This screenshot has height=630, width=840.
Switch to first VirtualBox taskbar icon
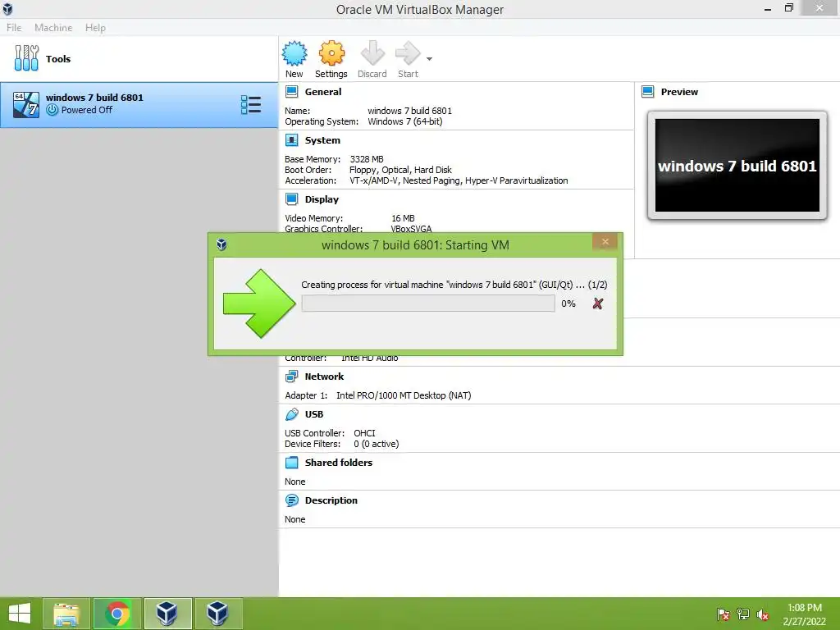click(167, 614)
